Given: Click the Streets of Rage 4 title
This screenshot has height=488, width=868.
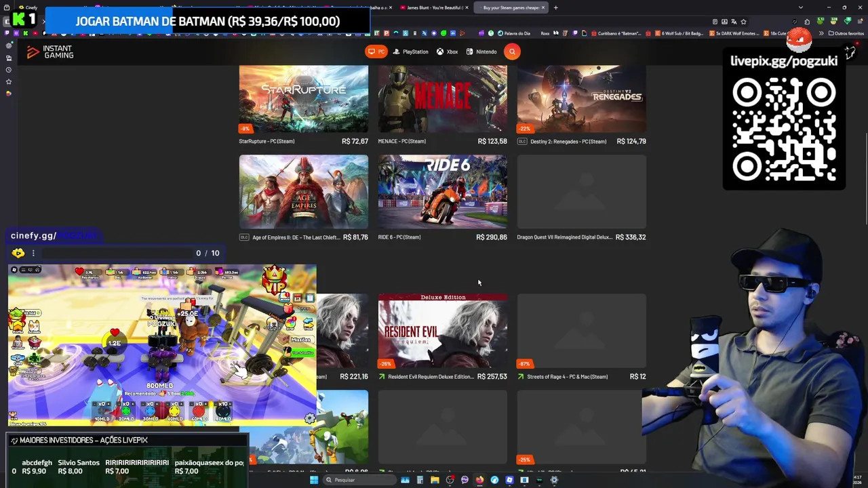Looking at the screenshot, I should click(x=567, y=377).
